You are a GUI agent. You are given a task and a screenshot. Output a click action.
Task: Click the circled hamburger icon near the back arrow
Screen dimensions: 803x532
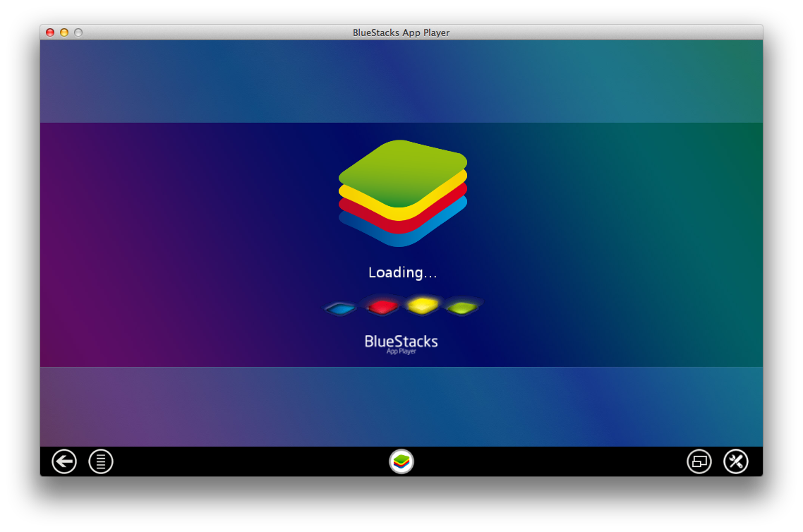[x=100, y=461]
